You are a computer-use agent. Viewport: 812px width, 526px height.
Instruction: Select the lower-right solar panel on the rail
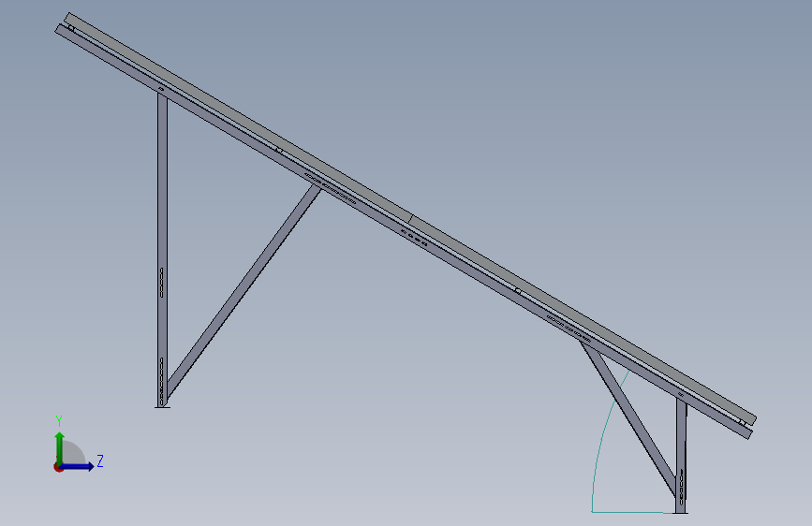tap(583, 318)
